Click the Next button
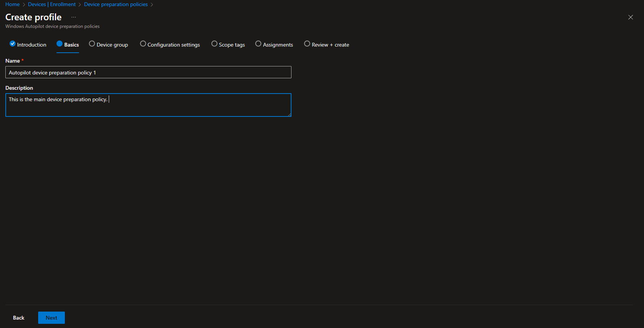 point(52,318)
